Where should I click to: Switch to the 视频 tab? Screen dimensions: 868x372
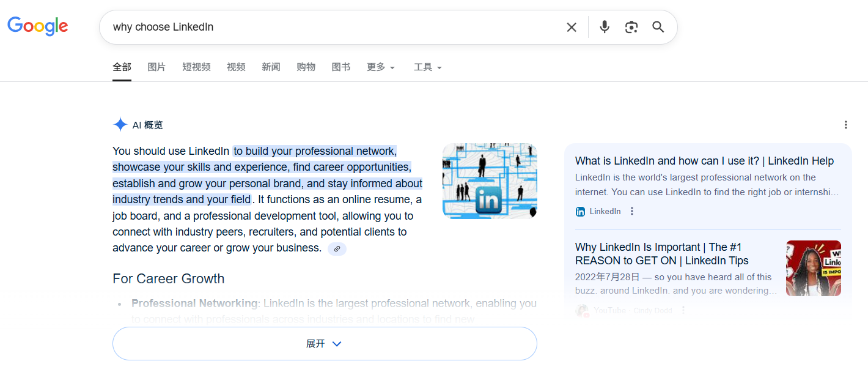236,67
